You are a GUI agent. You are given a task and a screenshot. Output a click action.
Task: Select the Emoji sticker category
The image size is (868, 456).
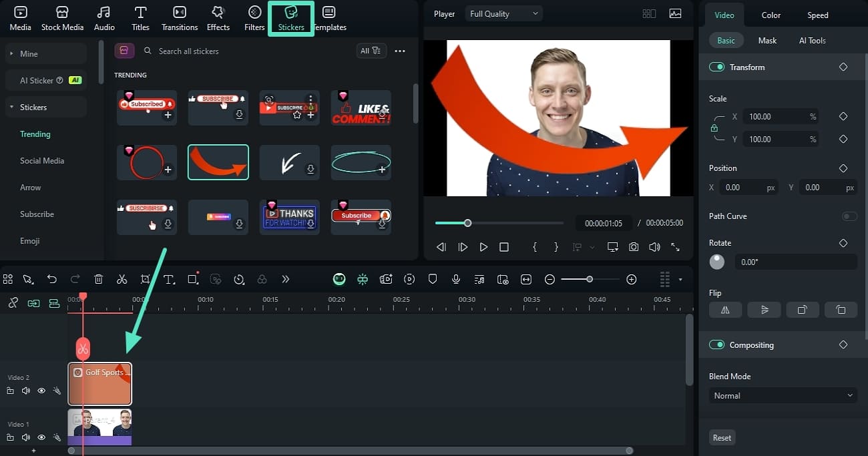(x=30, y=241)
